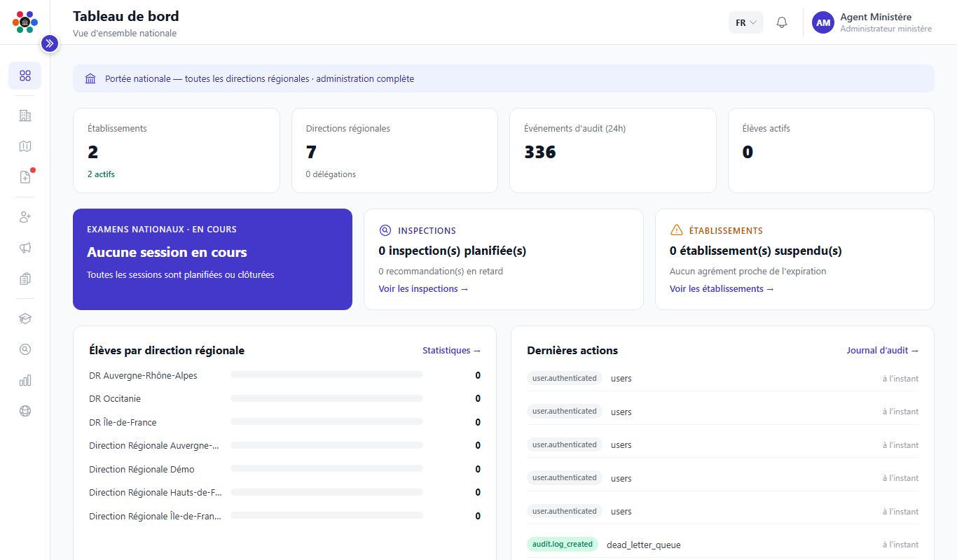Click the 'Direction Régionale Démo' row label
This screenshot has height=560, width=957.
(x=142, y=470)
